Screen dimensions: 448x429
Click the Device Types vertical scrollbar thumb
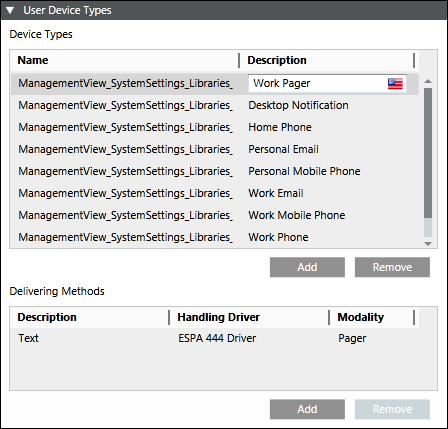(x=428, y=153)
